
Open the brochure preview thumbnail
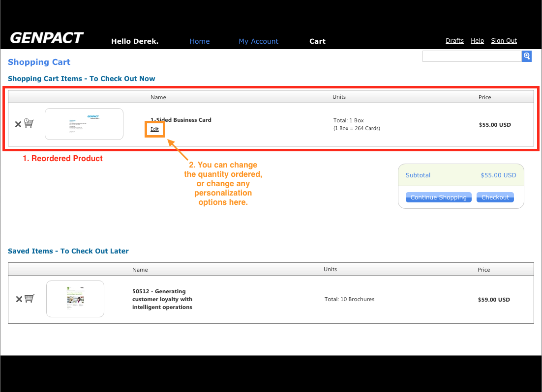point(75,299)
